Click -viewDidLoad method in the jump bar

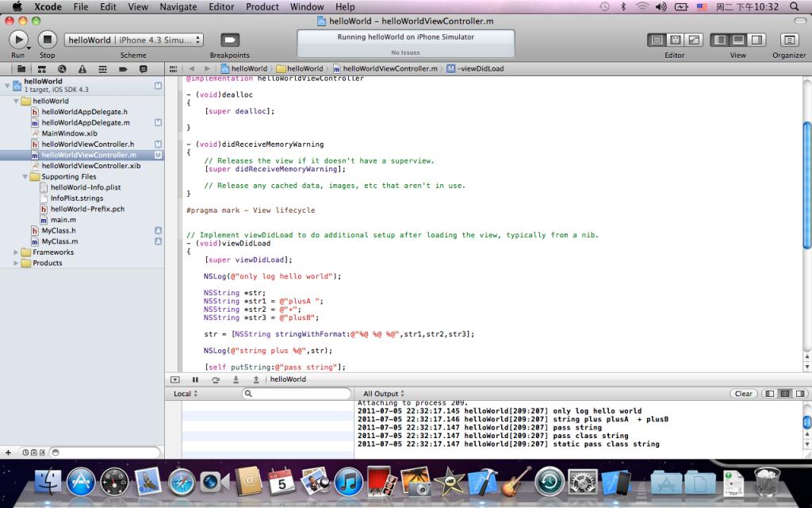pos(476,68)
